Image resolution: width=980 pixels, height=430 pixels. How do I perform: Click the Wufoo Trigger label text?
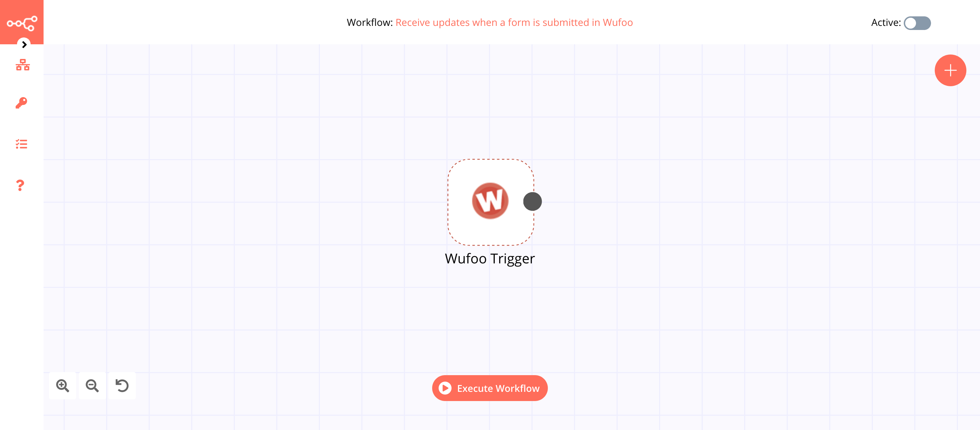pyautogui.click(x=490, y=259)
